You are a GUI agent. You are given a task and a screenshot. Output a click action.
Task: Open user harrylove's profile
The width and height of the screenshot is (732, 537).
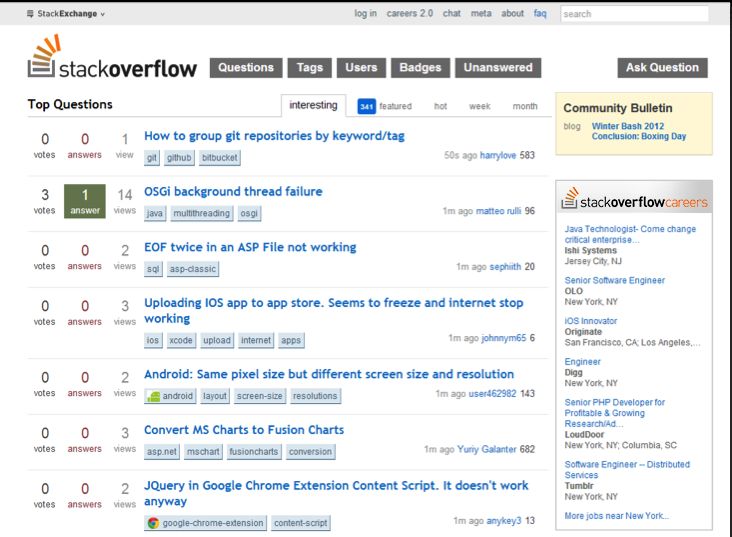coord(498,155)
